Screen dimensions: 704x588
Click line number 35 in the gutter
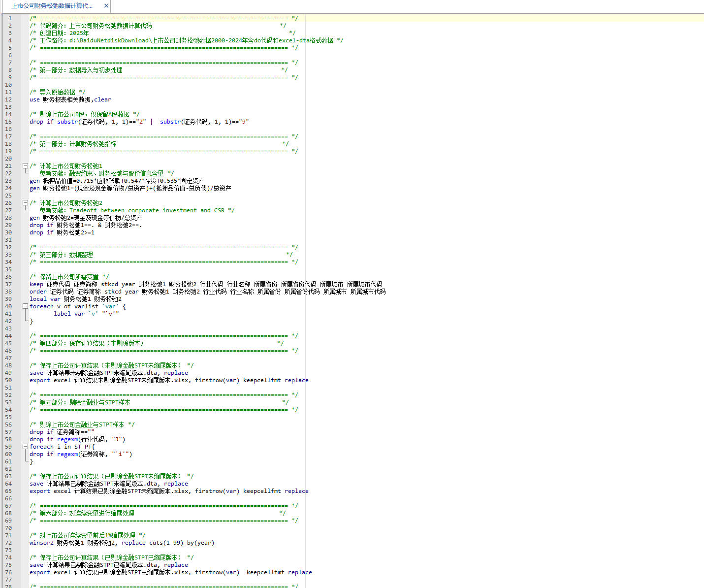pos(8,269)
